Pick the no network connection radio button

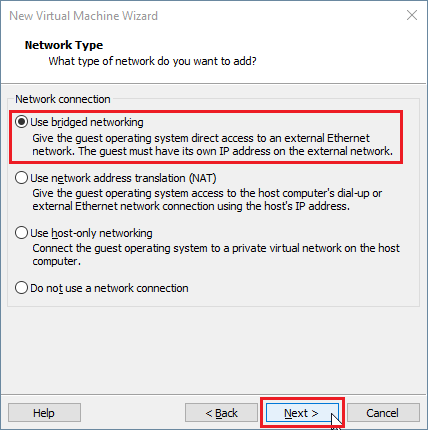21,287
